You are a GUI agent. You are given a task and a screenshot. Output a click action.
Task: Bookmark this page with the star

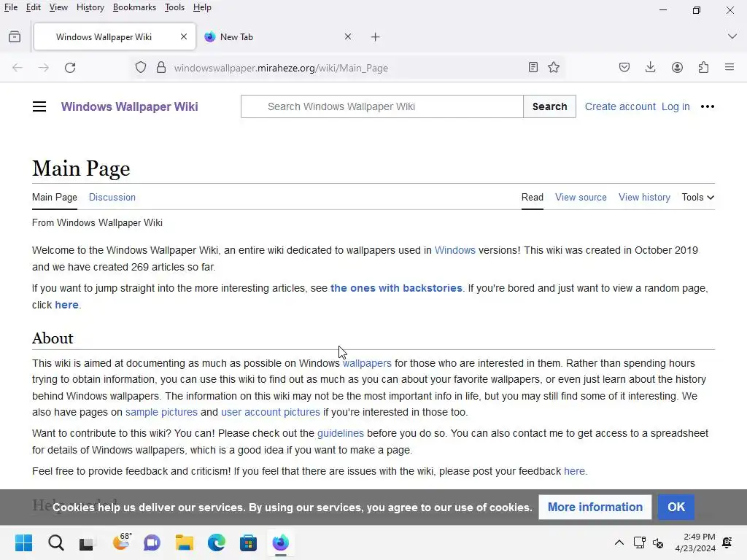(x=554, y=68)
